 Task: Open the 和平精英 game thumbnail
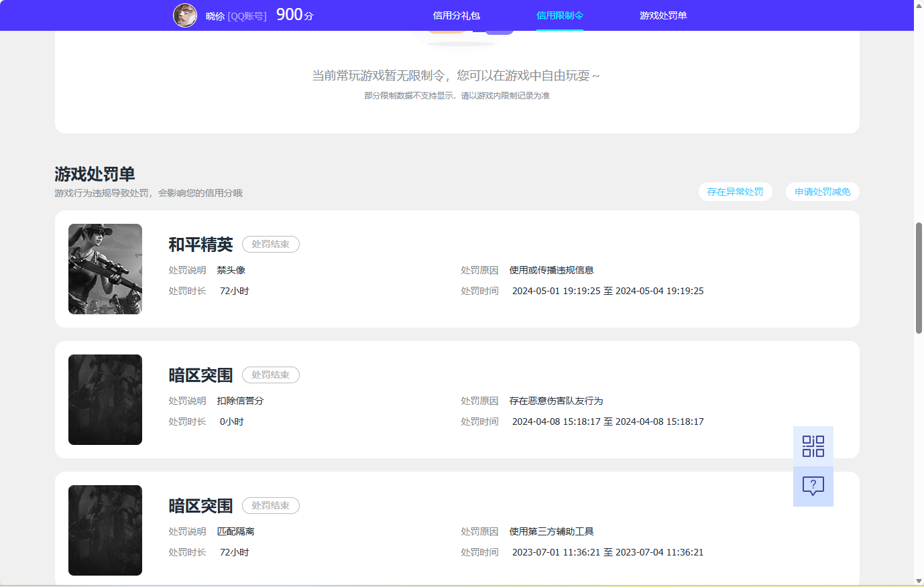coord(105,269)
